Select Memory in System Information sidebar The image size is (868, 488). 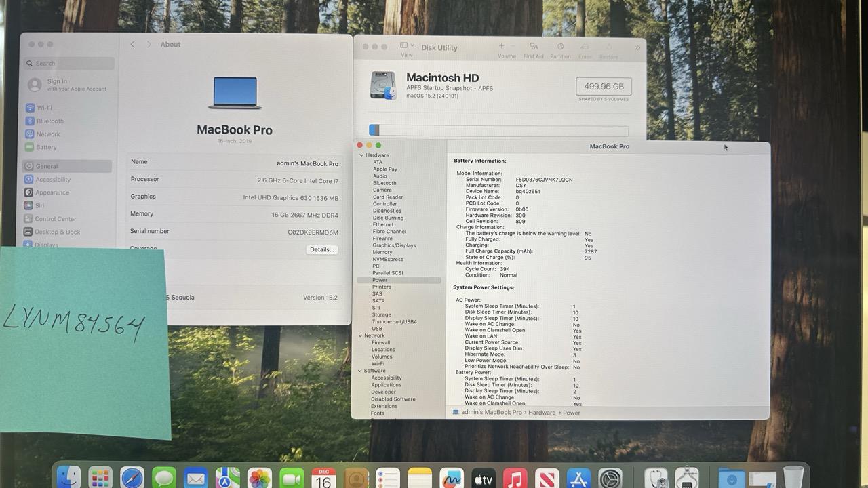(382, 252)
